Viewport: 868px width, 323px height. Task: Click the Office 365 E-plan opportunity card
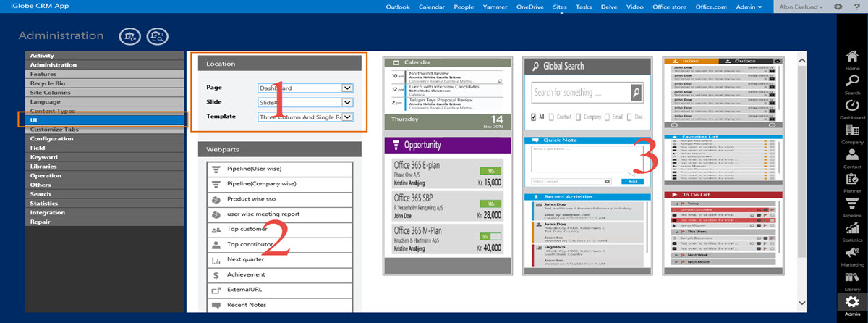(x=447, y=173)
